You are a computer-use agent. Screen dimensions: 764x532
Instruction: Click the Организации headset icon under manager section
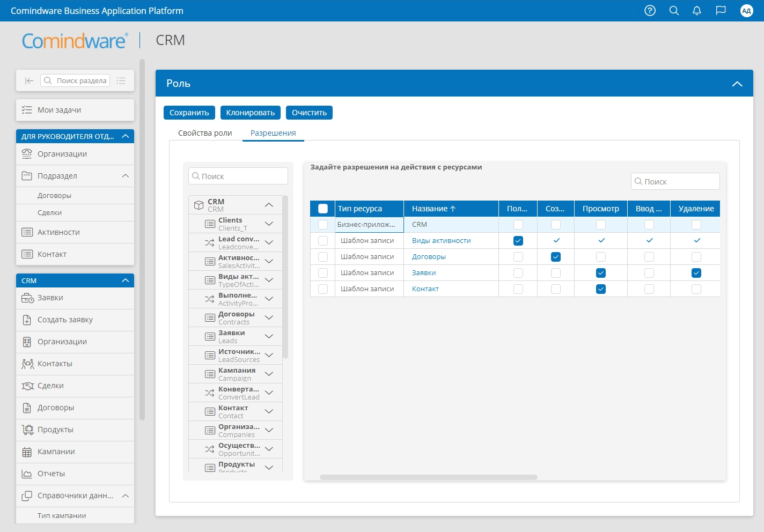pos(27,154)
